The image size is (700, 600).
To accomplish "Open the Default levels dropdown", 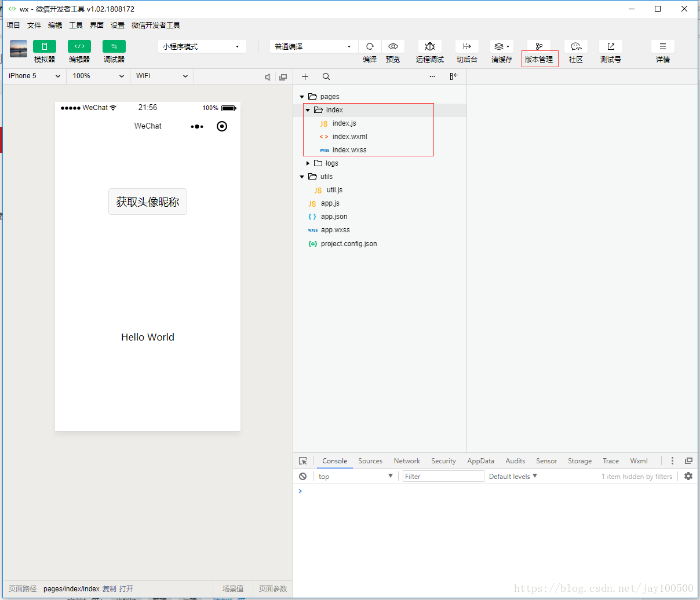I will [x=513, y=476].
